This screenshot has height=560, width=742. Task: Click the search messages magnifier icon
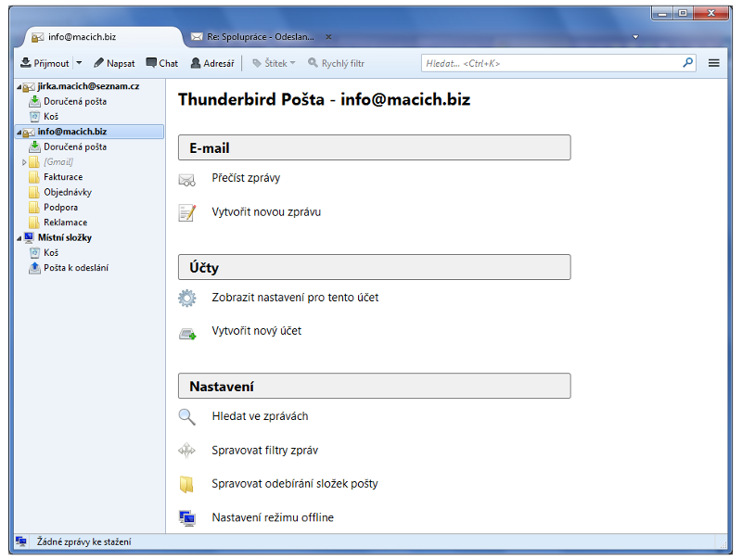pos(187,417)
